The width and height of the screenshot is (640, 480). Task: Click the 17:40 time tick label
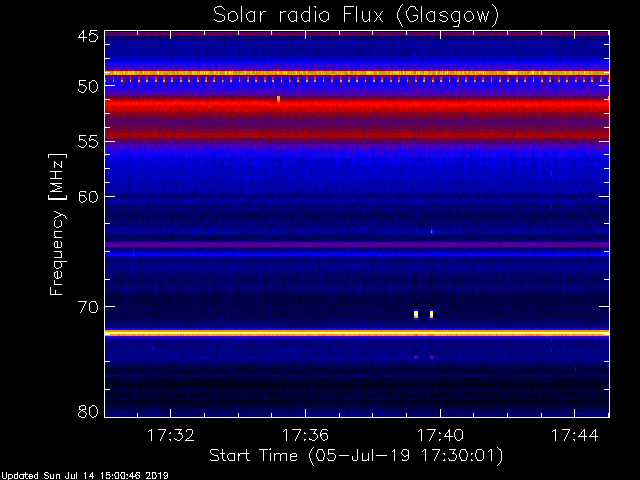[x=440, y=436]
